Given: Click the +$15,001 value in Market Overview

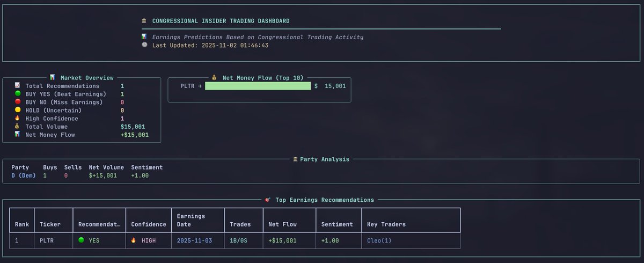Looking at the screenshot, I should (x=134, y=135).
